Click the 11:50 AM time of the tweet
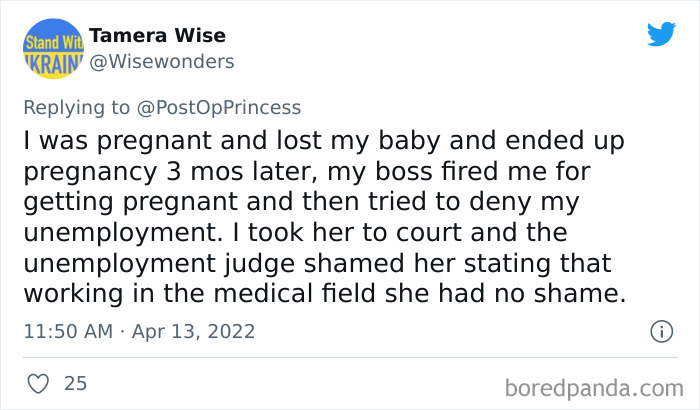Viewport: 700px width, 410px height. point(69,330)
